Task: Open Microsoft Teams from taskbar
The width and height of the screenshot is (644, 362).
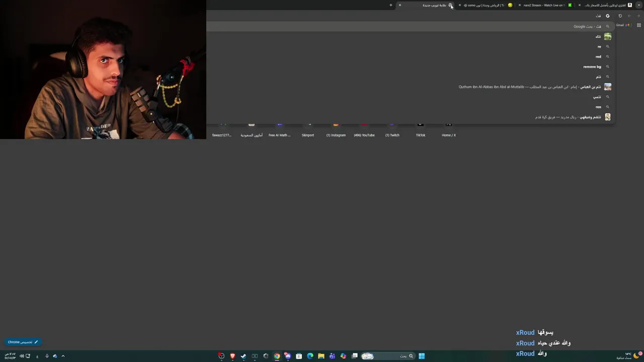Action: [332, 356]
